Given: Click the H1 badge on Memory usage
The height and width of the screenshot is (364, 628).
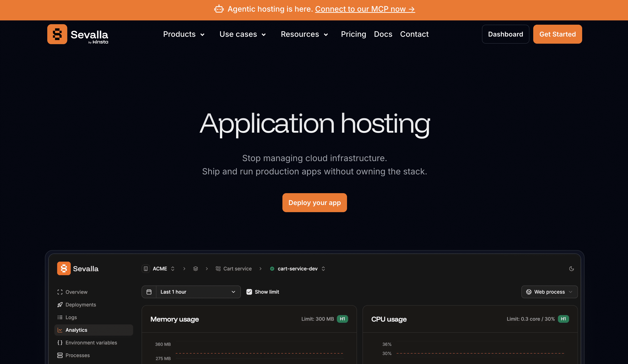Looking at the screenshot, I should [343, 319].
